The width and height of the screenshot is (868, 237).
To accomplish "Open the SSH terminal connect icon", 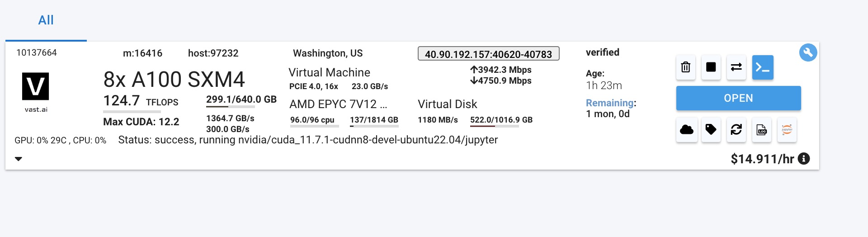I will [763, 67].
